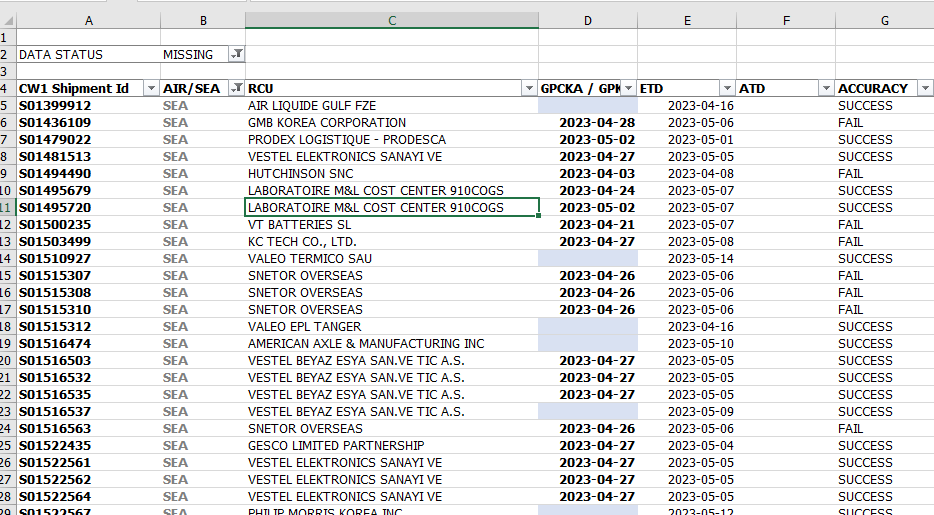Screen dimensions: 934x515
Task: Click VALEO TERMICO SAU cell
Action: [x=392, y=258]
